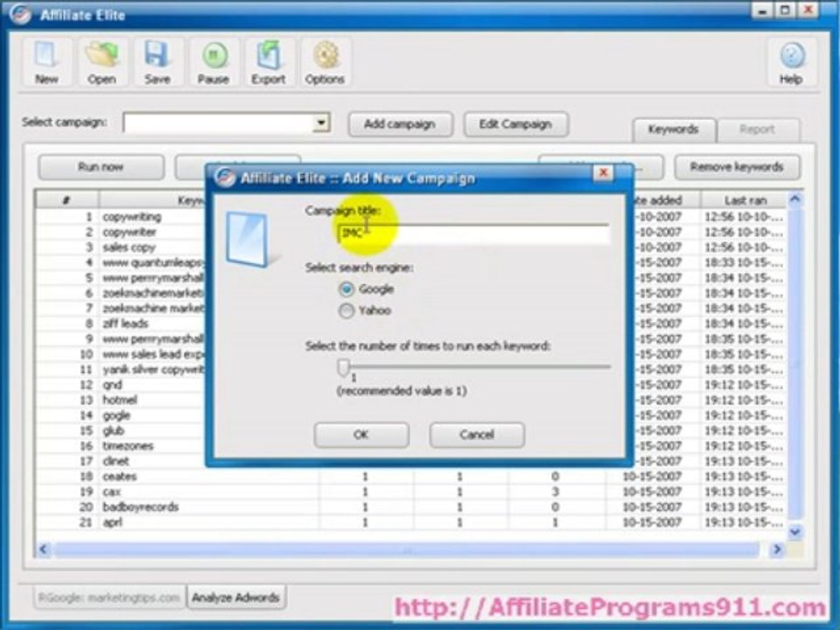The image size is (840, 630).
Task: Close the Add New Campaign dialog with X
Action: 603,173
